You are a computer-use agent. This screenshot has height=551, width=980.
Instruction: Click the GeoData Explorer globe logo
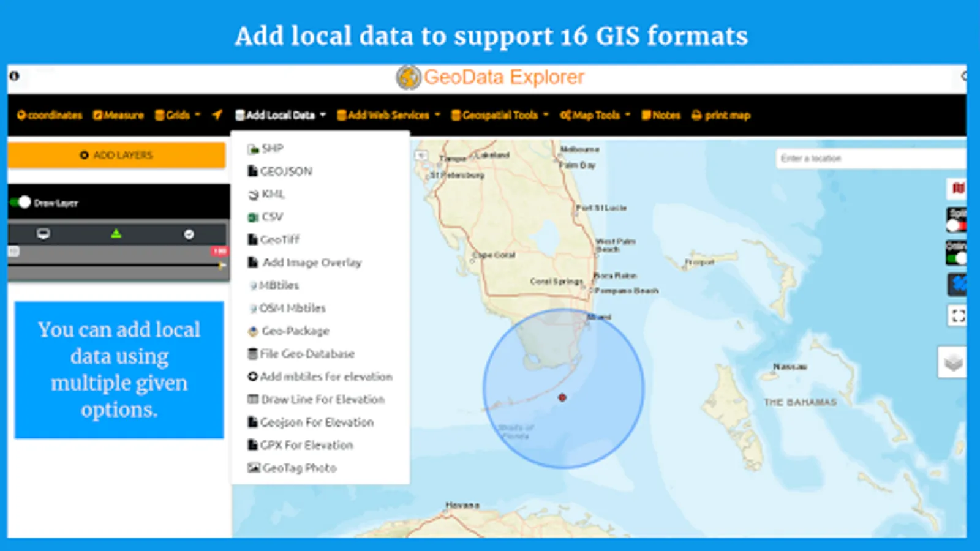pyautogui.click(x=408, y=78)
